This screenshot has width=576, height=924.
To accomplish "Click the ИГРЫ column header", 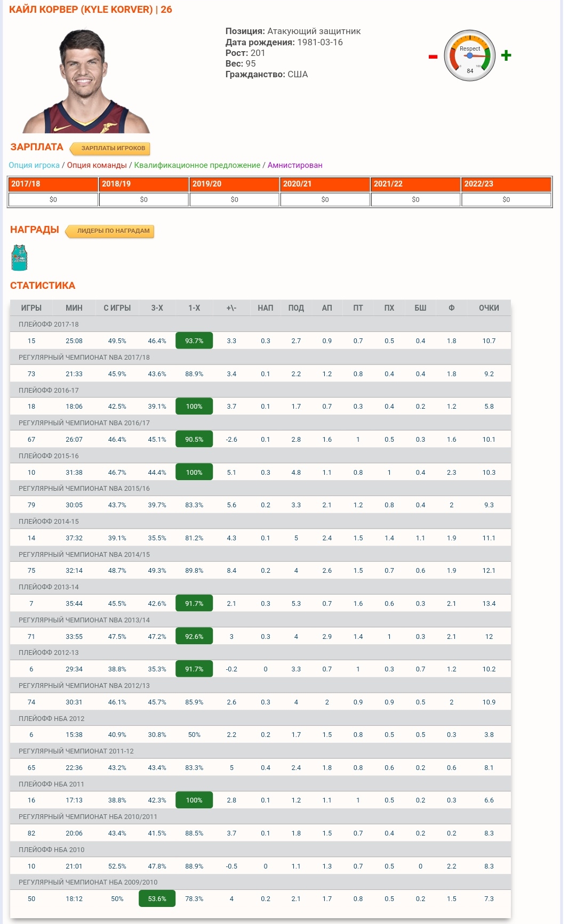I will point(31,308).
